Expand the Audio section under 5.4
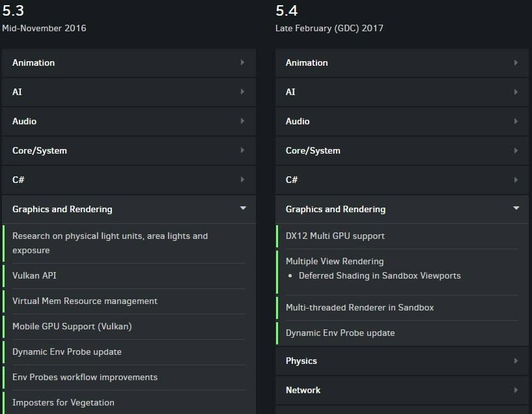The image size is (532, 414). click(298, 121)
